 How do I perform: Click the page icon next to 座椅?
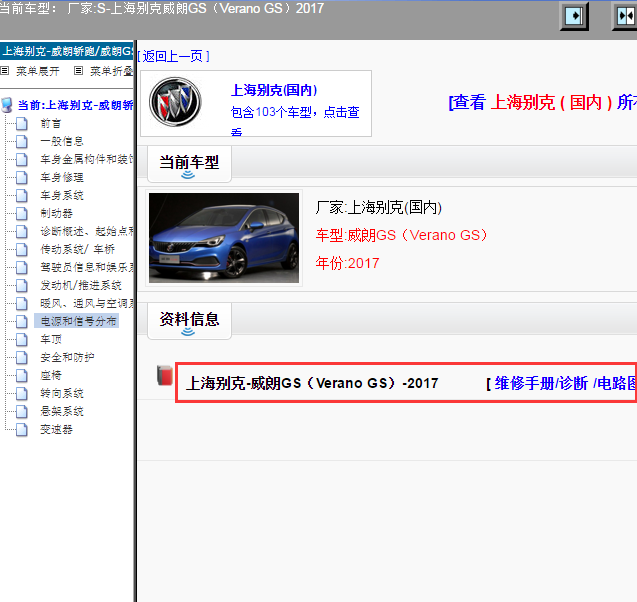click(22, 375)
